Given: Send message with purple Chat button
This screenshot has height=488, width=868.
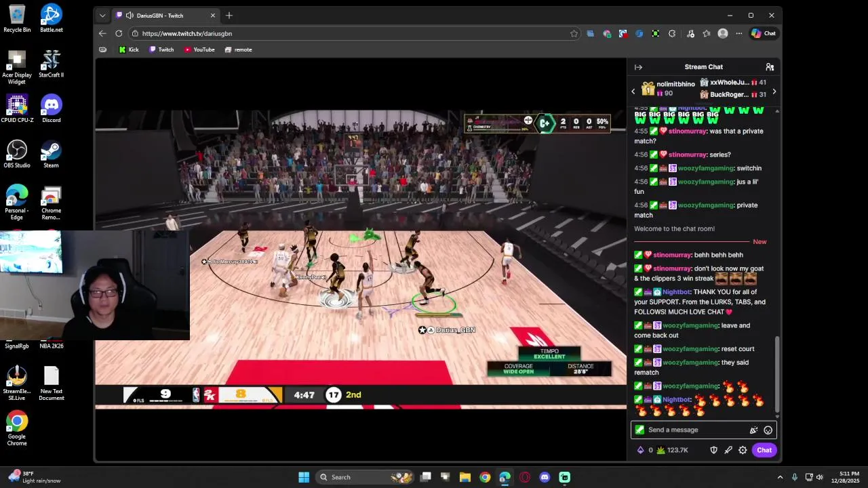Looking at the screenshot, I should coord(764,450).
